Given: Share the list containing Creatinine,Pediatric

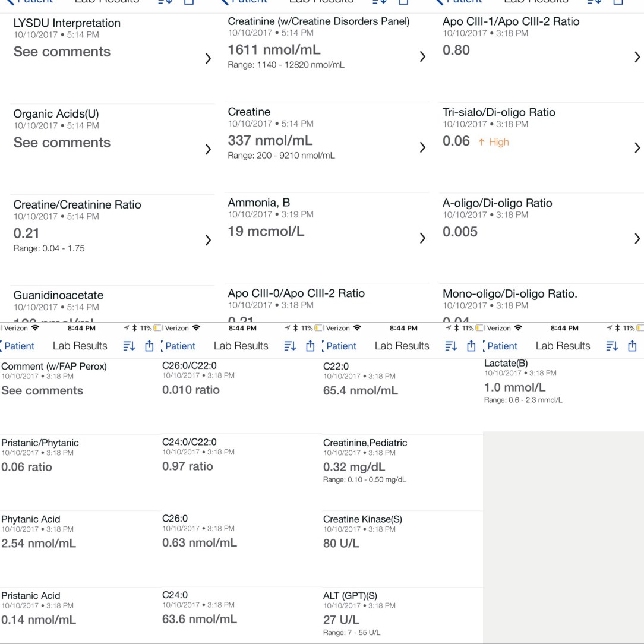Looking at the screenshot, I should pos(471,346).
